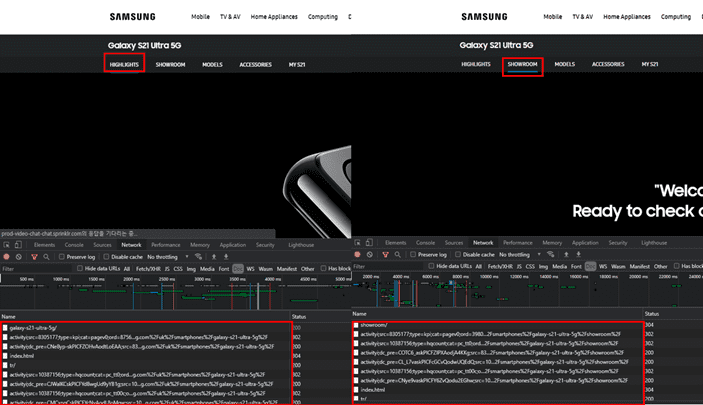
Task: Check Hide data URLs in right DevTools
Action: click(431, 266)
